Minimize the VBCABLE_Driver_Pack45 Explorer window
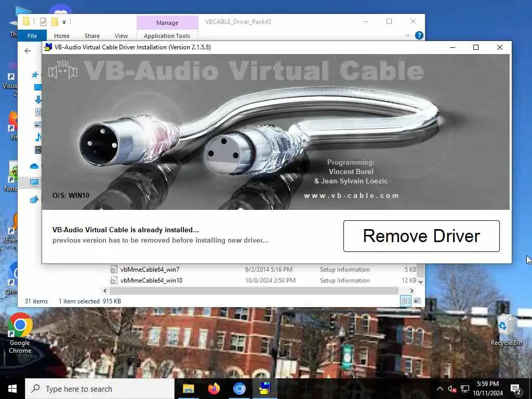The image size is (532, 399). click(365, 22)
